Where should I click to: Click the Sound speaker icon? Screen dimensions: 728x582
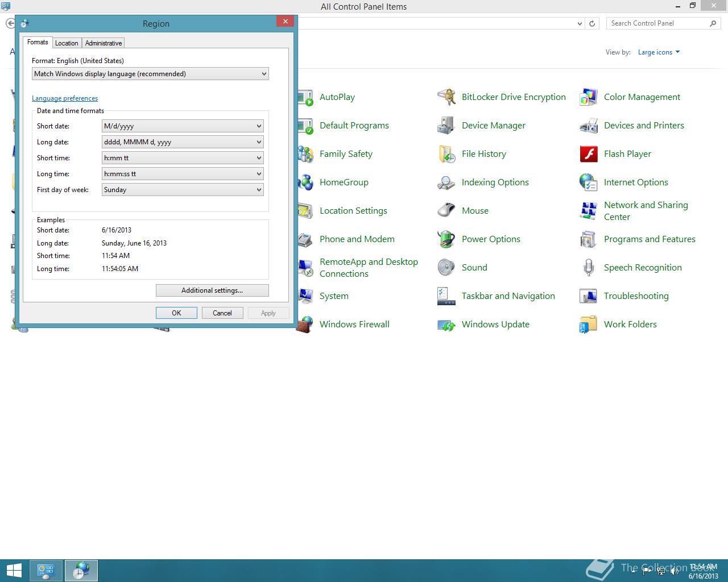pyautogui.click(x=446, y=268)
